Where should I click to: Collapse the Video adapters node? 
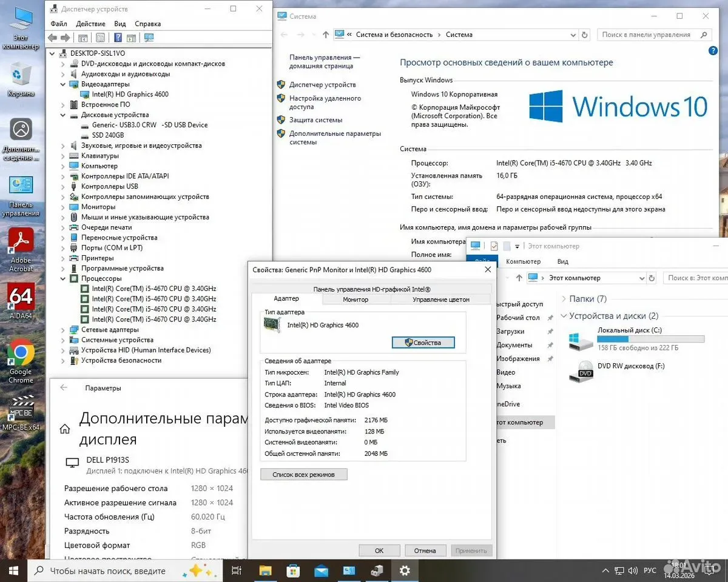(63, 84)
